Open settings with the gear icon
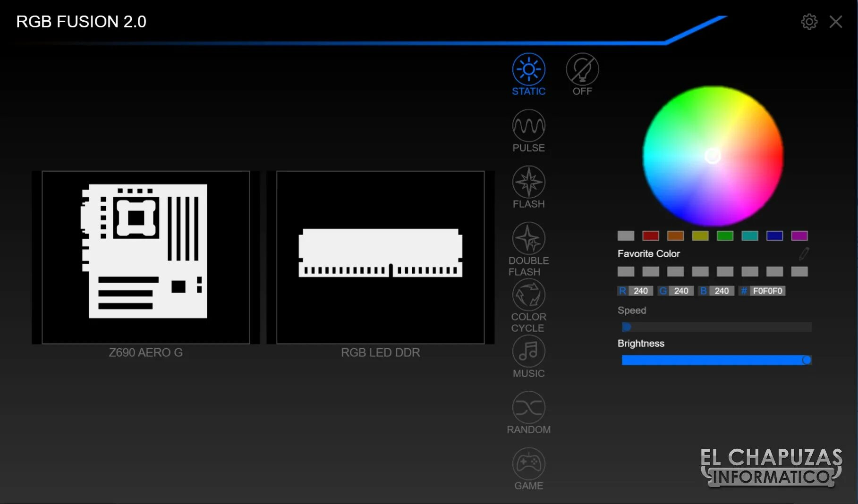 pos(809,21)
